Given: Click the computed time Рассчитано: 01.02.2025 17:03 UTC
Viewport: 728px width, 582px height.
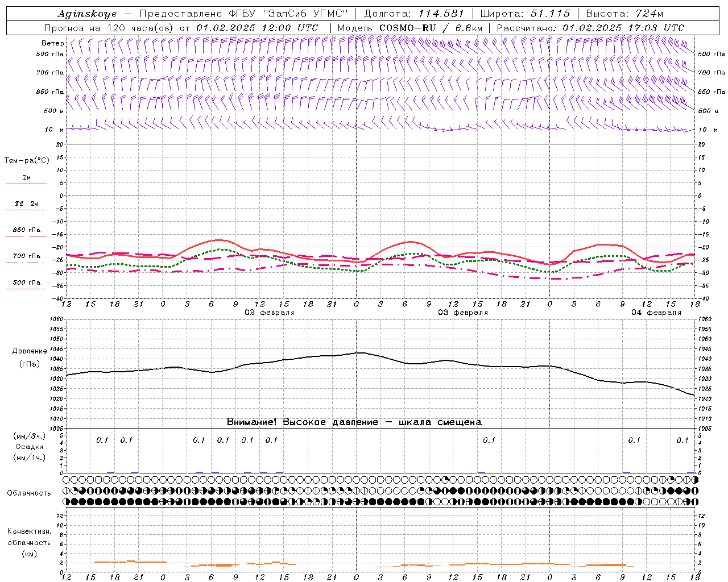Looking at the screenshot, I should click(x=590, y=28).
